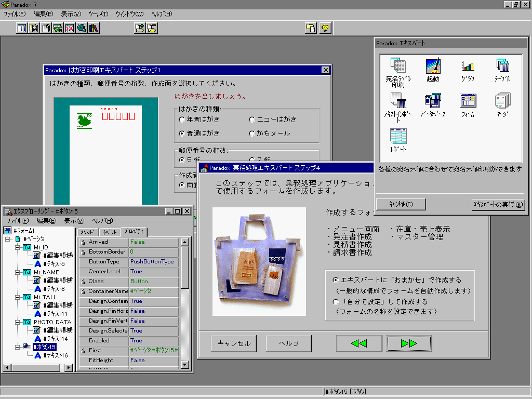Click the エキスパートの実行(R) button
Screen dimensions: 532x399
498,204
